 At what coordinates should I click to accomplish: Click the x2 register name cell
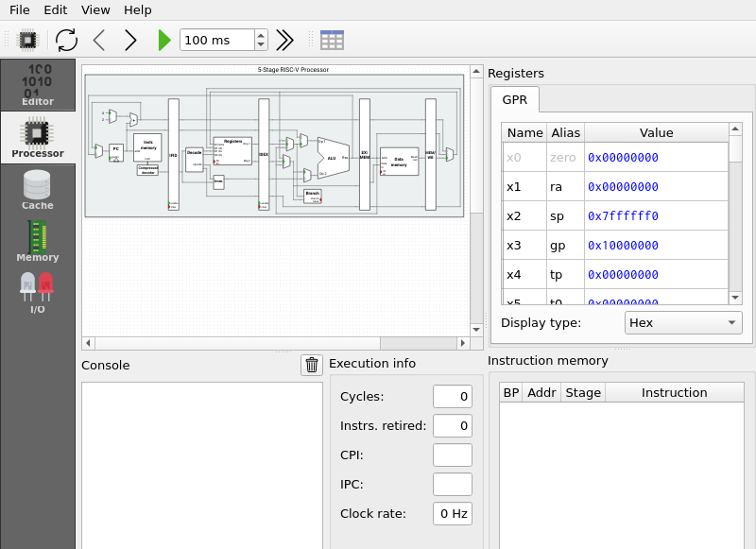(x=524, y=216)
